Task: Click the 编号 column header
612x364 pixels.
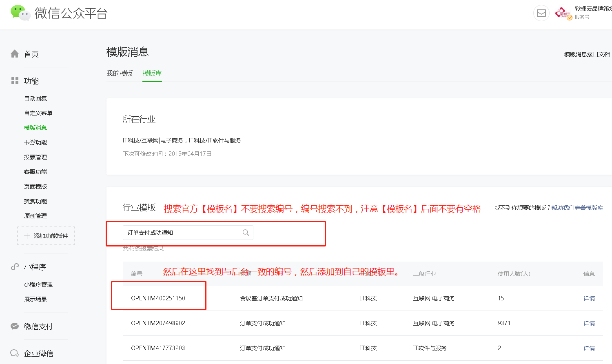Action: click(137, 274)
